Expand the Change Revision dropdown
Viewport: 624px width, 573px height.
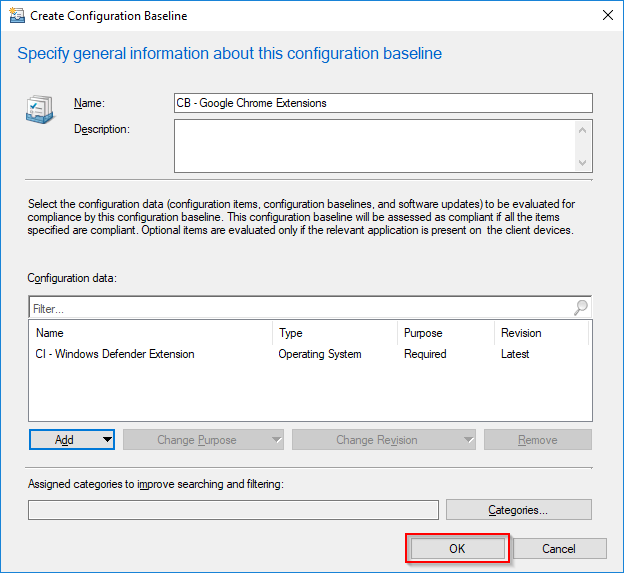point(384,440)
